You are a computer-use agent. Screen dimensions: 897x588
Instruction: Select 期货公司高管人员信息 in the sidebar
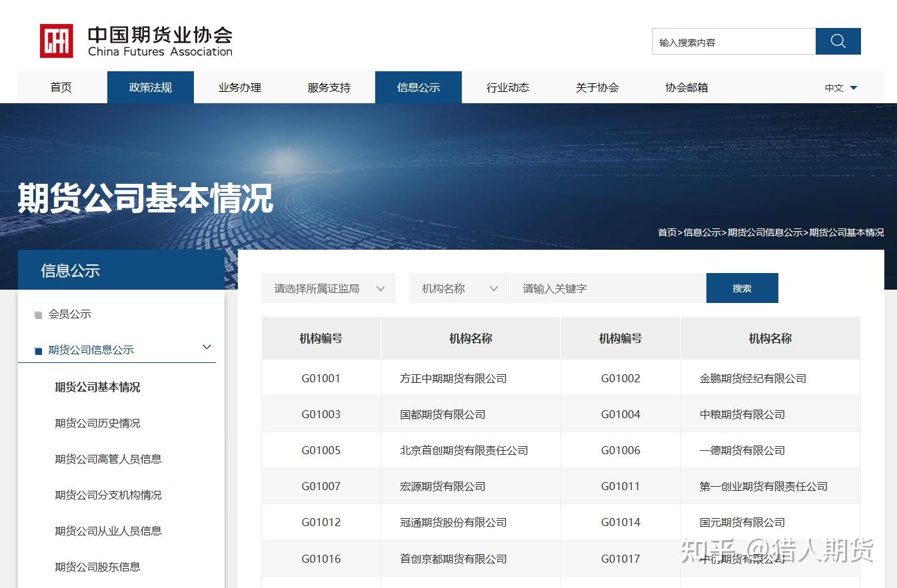[108, 459]
